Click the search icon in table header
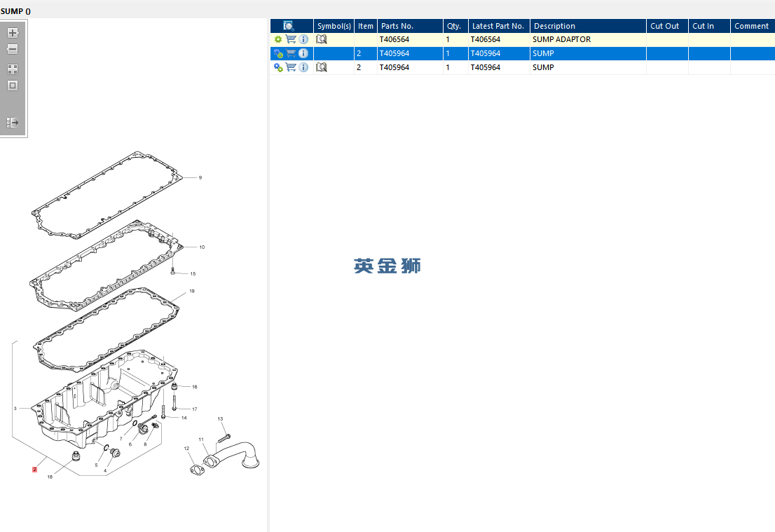 click(289, 26)
